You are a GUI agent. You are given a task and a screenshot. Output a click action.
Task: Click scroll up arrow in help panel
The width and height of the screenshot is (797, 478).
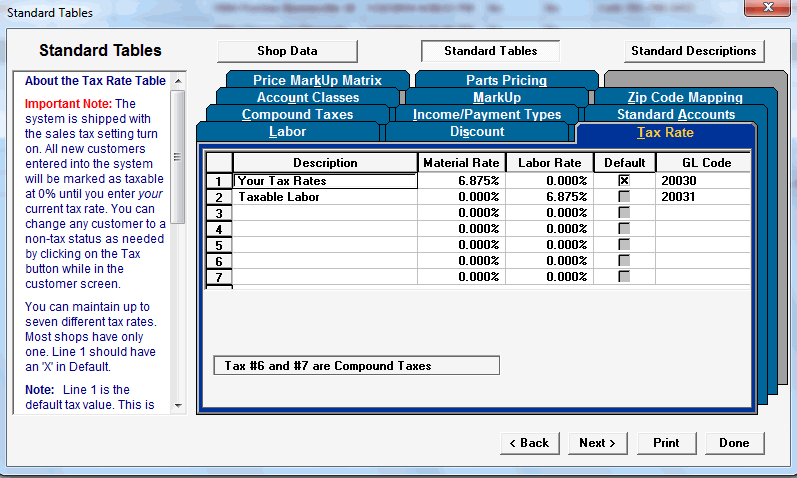coord(178,81)
